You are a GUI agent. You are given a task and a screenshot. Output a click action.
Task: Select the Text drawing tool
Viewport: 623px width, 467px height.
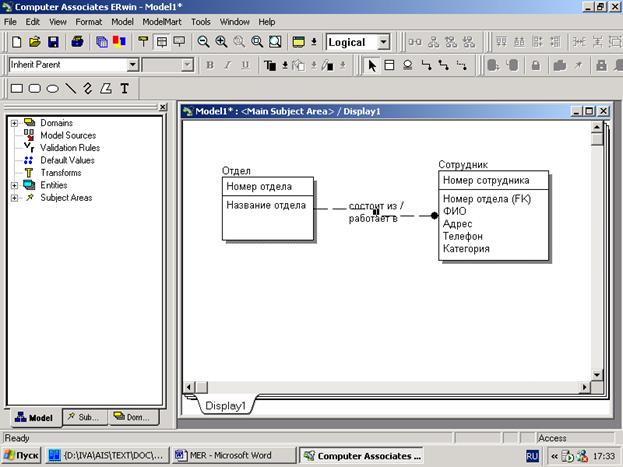coord(124,88)
